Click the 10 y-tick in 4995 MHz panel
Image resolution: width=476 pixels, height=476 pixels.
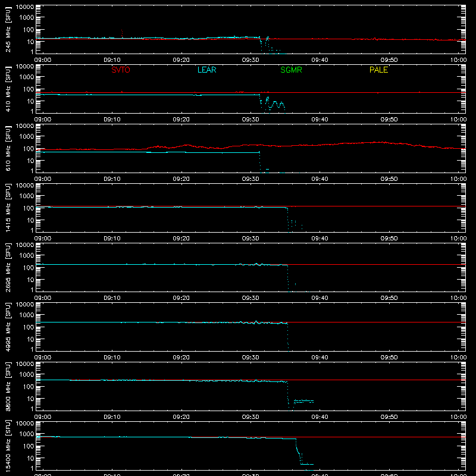[30, 339]
